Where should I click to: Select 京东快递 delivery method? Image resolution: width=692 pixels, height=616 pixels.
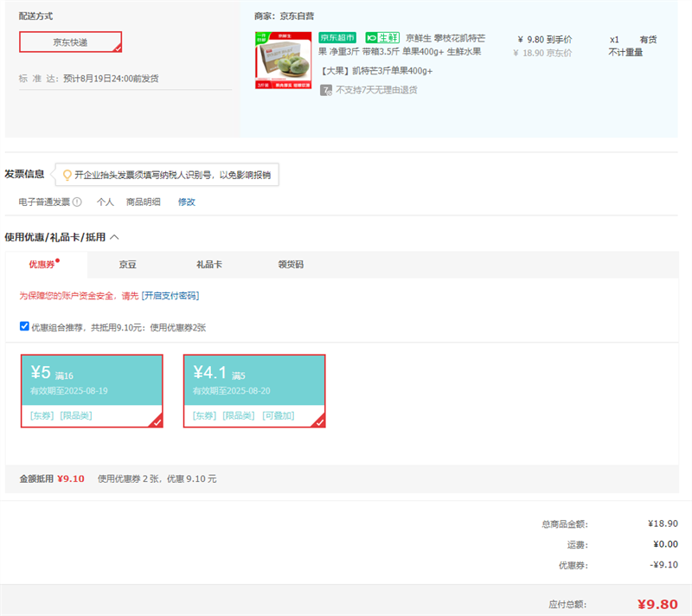click(70, 42)
